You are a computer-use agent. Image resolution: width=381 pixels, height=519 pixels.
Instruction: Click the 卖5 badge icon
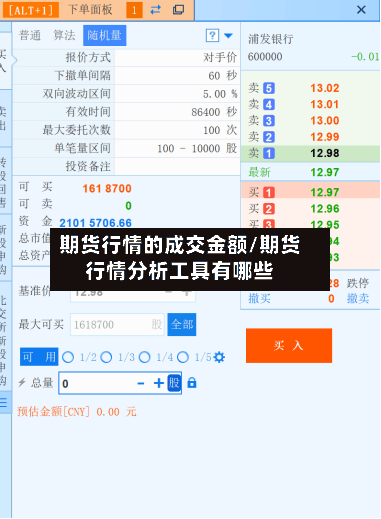coord(269,88)
